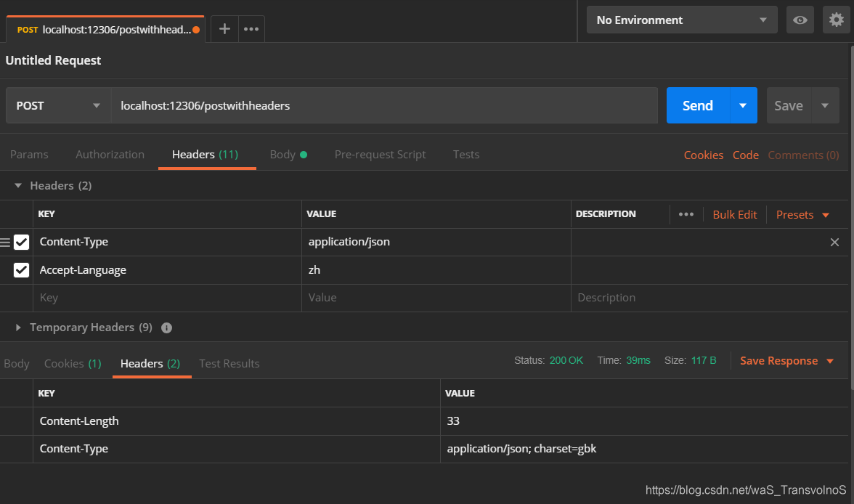This screenshot has width=854, height=504.
Task: Click the 39ms time value
Action: (638, 361)
